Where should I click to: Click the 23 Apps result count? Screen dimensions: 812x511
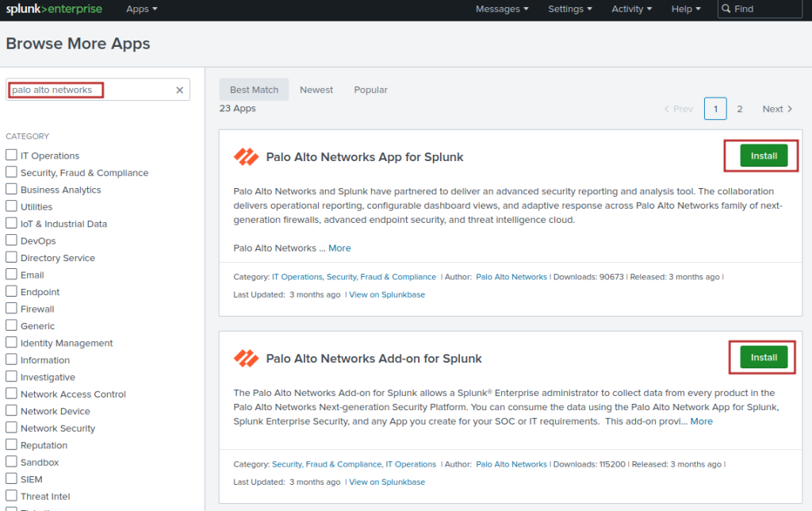pos(237,109)
